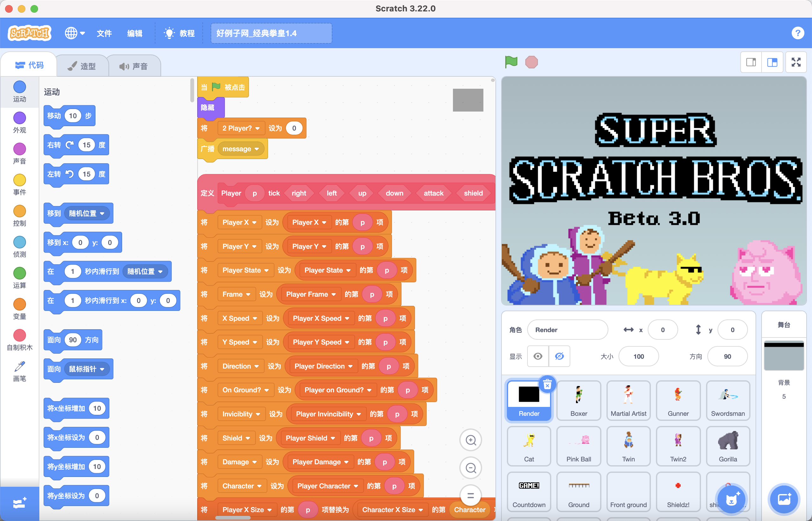Select the Pink Ball sprite
812x521 pixels.
tap(579, 446)
